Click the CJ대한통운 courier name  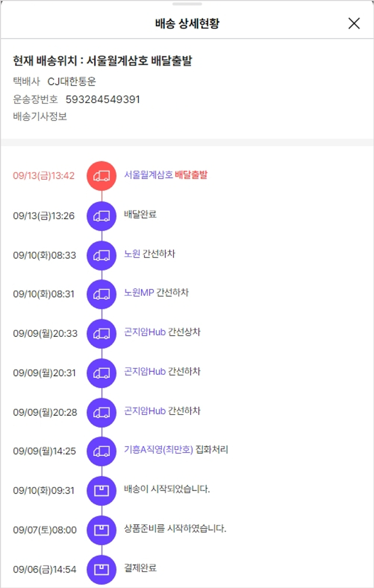coord(71,82)
